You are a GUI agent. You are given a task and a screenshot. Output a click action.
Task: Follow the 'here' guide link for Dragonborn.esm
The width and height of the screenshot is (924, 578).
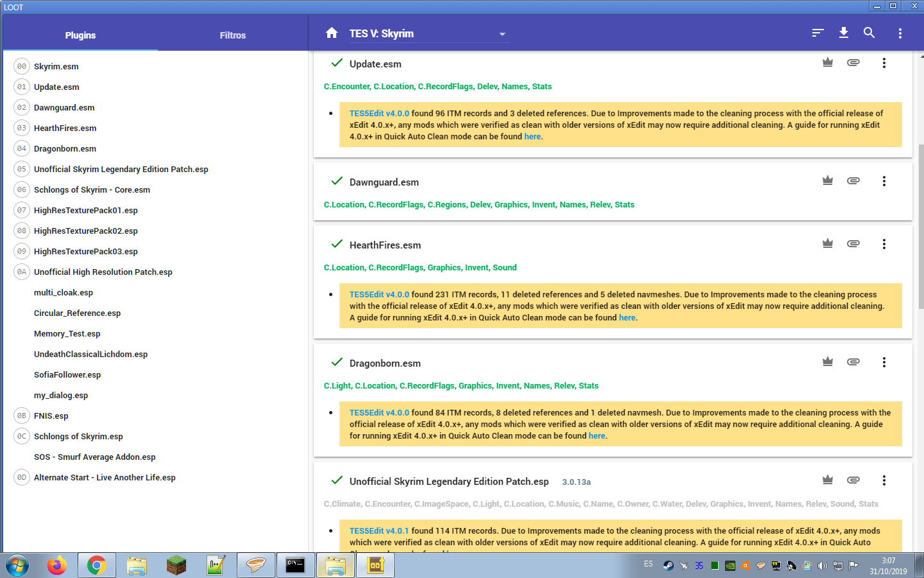click(597, 436)
